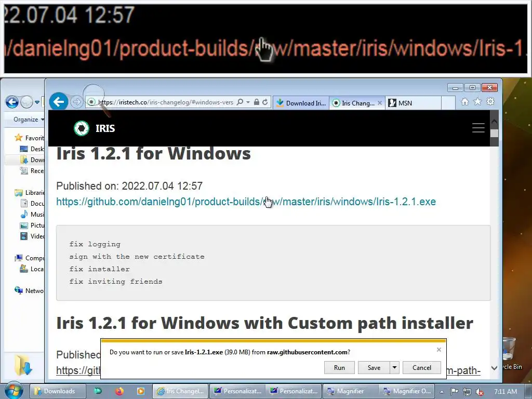Cancel the download prompt
This screenshot has width=532, height=399.
[422, 367]
